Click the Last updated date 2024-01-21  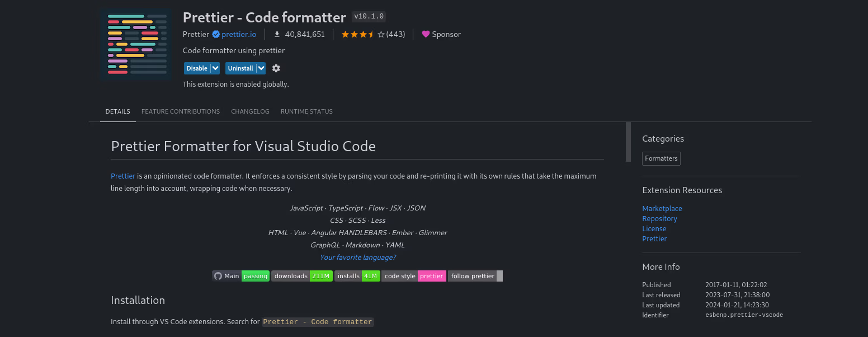[x=737, y=305]
